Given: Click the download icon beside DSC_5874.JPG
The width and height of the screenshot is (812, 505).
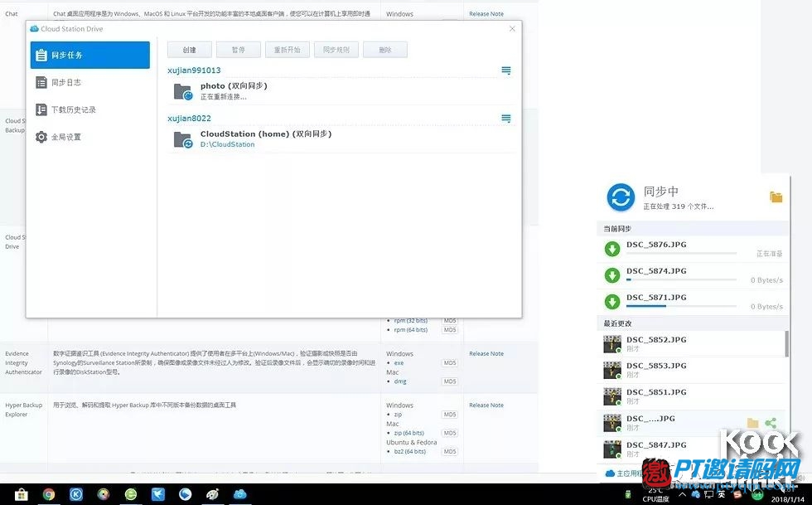Looking at the screenshot, I should tap(612, 275).
